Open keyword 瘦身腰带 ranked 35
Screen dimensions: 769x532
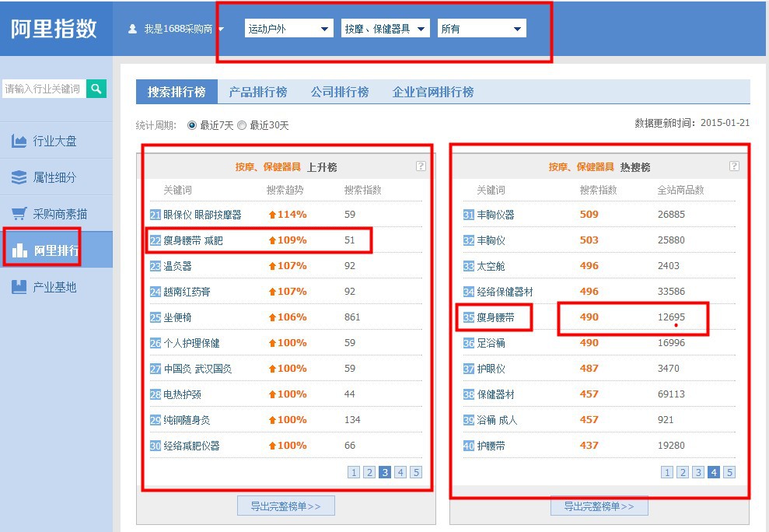click(495, 317)
